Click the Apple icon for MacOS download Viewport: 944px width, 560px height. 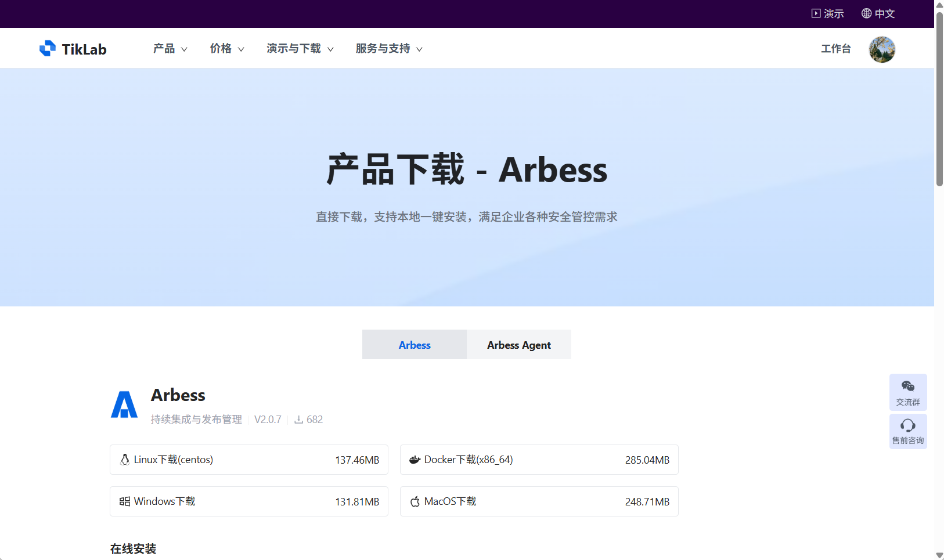[x=415, y=501]
